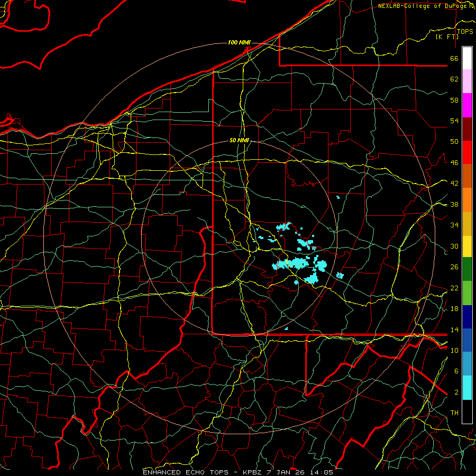This screenshot has height=476, width=476.
Task: Select the 58 legend value
Action: pos(454,100)
